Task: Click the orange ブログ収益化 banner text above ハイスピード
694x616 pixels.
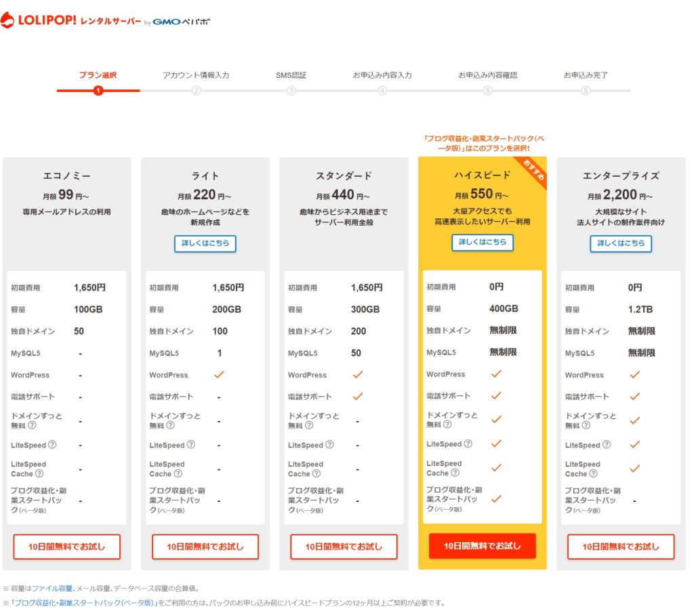Action: tap(483, 143)
